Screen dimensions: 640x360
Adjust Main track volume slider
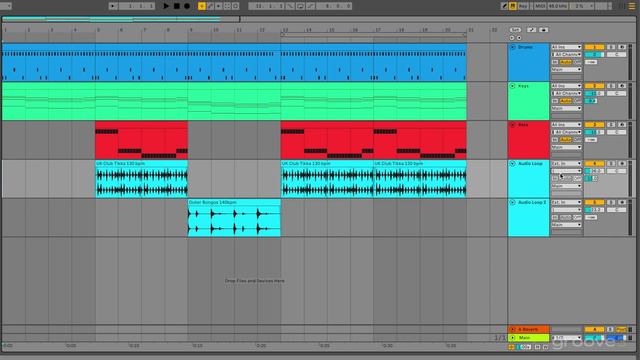[594, 338]
